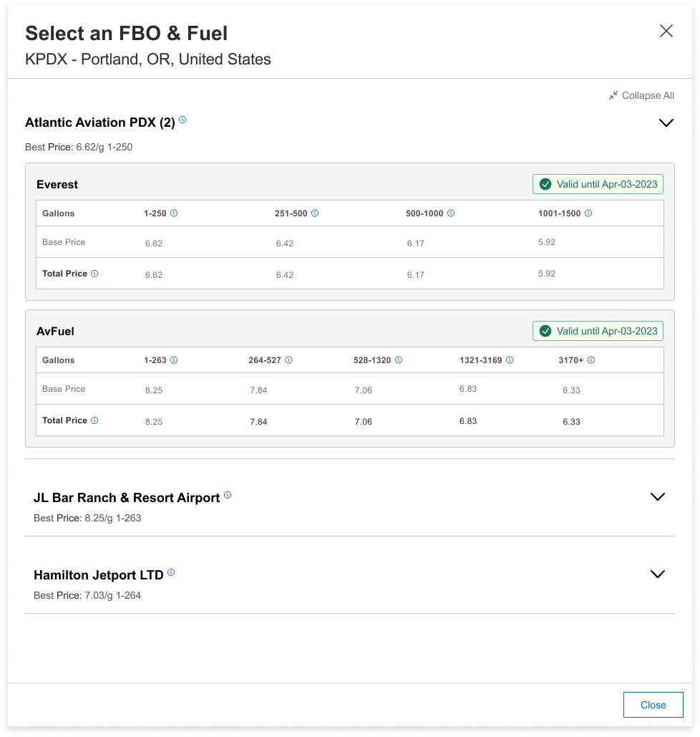The image size is (700, 737).
Task: Click info icon beside Hamilton Jetport LTD
Action: click(171, 572)
